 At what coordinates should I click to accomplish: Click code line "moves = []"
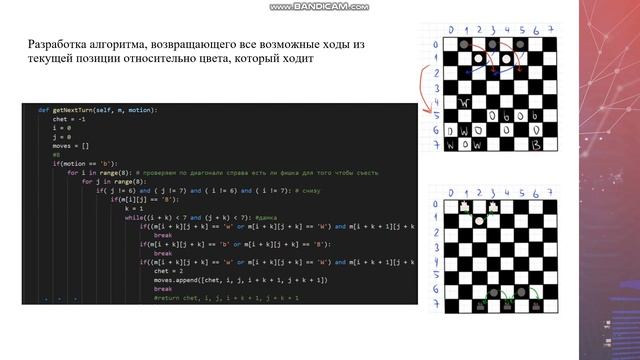point(71,146)
